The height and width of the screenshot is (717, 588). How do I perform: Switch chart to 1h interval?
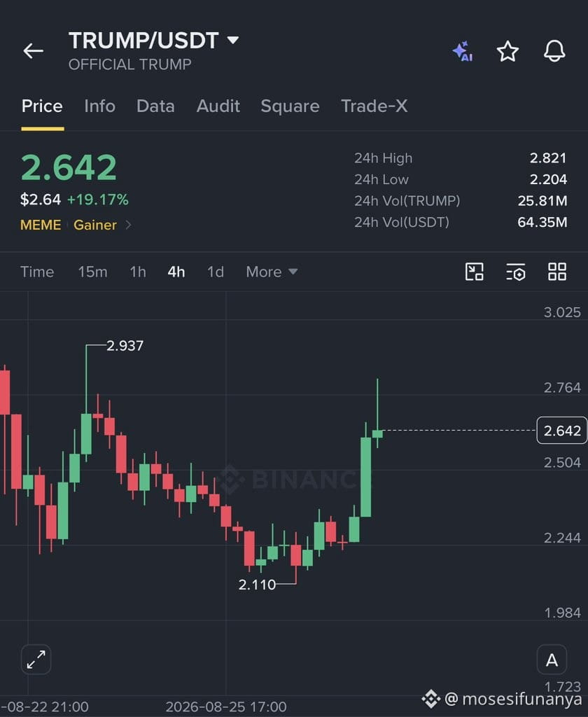pyautogui.click(x=138, y=272)
